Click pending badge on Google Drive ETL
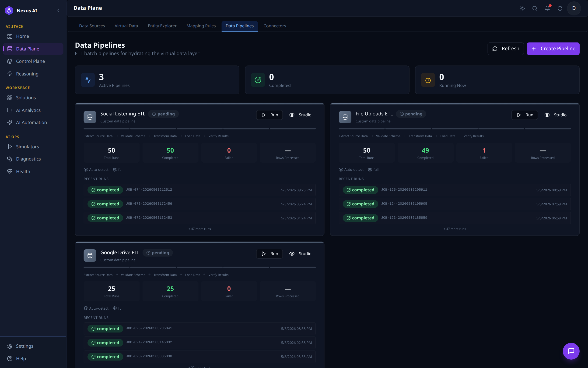This screenshot has width=588, height=368. pos(158,253)
